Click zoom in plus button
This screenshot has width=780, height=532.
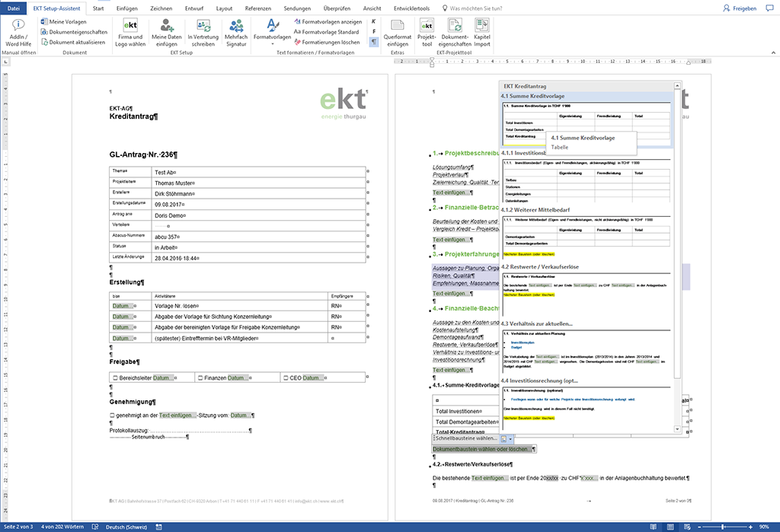coord(750,527)
